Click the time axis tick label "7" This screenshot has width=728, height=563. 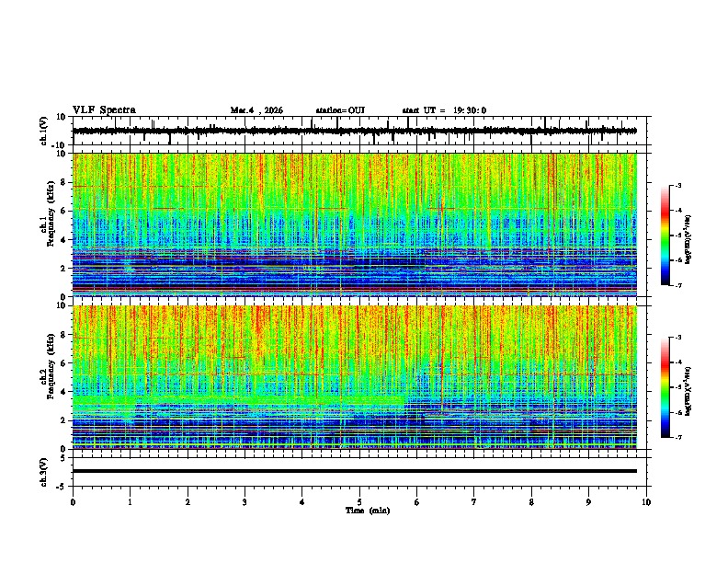474,502
